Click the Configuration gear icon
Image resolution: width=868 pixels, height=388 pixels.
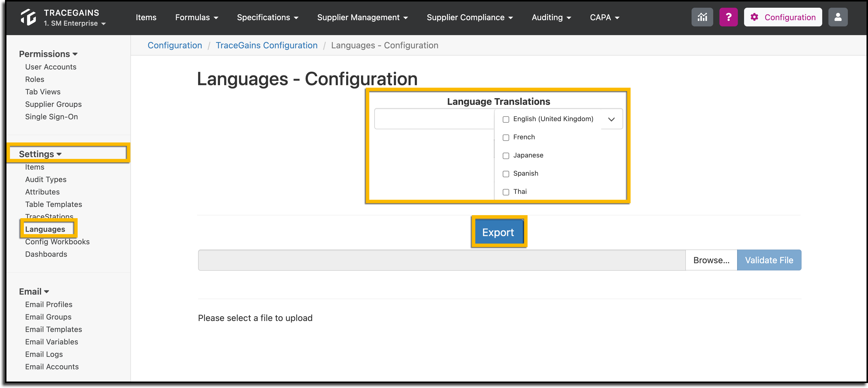[x=755, y=17]
